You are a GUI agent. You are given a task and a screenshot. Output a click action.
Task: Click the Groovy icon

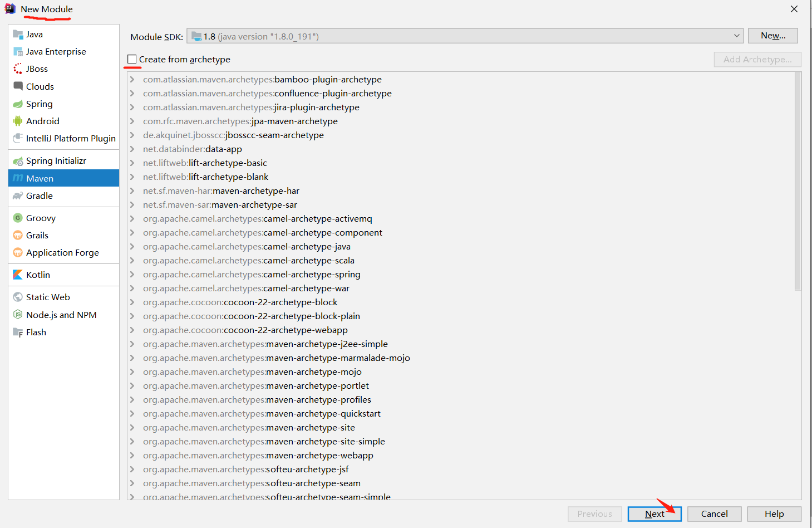click(x=18, y=218)
